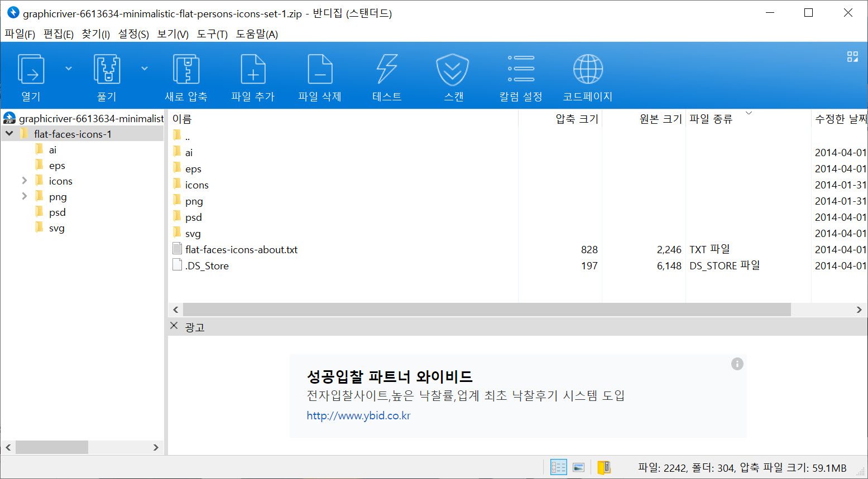The height and width of the screenshot is (479, 868).
Task: Open the 열기 dropdown chevron
Action: click(68, 67)
